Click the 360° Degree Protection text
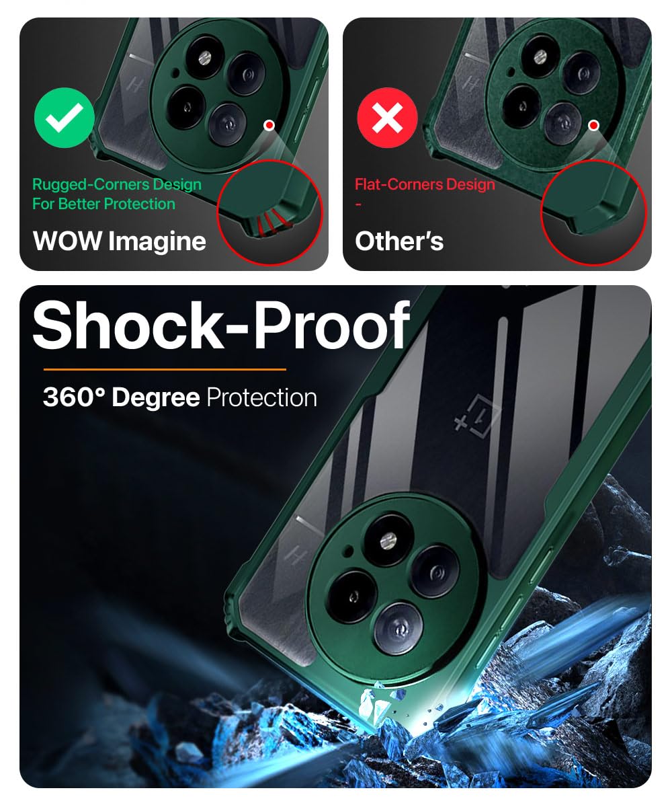 (180, 397)
